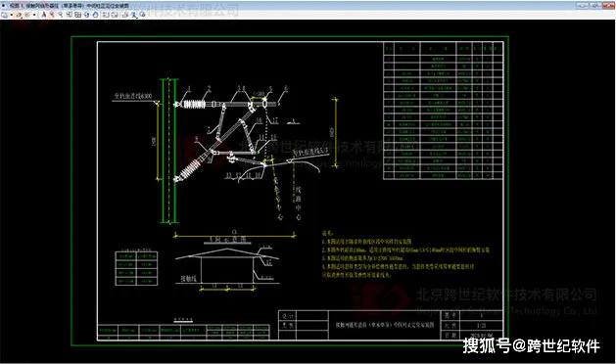The height and width of the screenshot is (364, 616).
Task: Click the magnifier icon near the toolbar's right end
Action: click(133, 15)
